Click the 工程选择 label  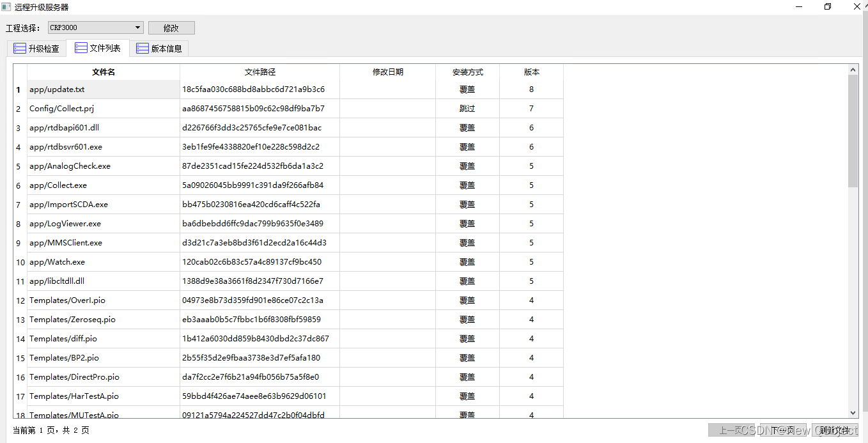tap(23, 28)
